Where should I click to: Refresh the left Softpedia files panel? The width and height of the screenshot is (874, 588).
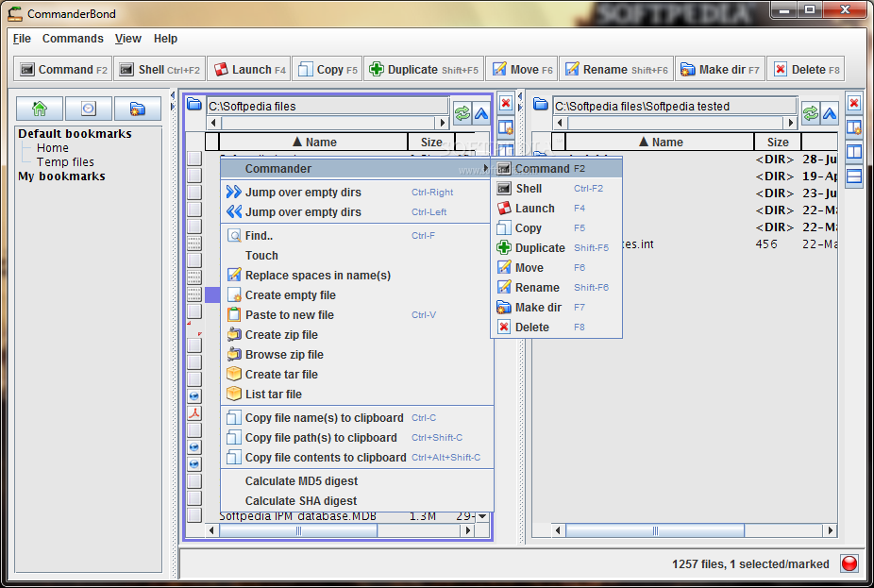(x=462, y=113)
